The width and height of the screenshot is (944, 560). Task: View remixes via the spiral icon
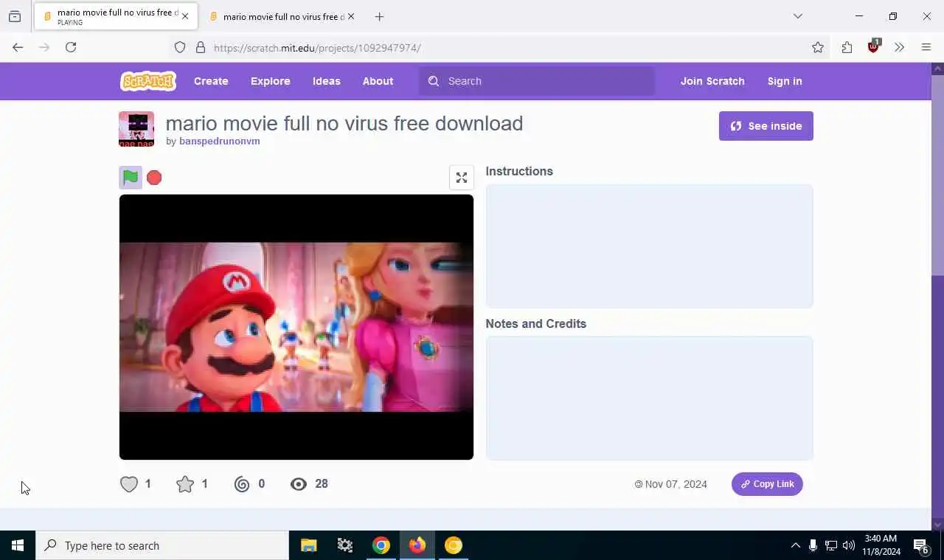tap(242, 484)
